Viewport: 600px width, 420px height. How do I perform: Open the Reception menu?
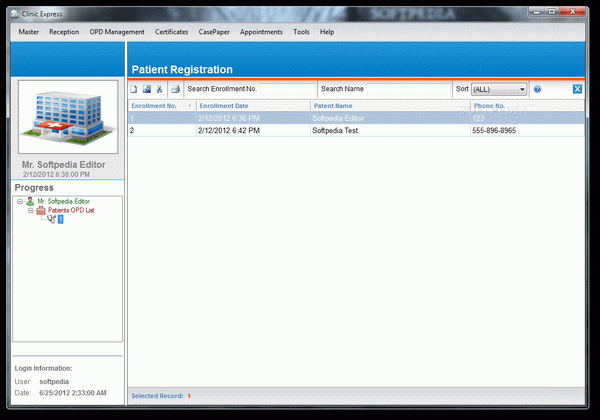click(64, 32)
